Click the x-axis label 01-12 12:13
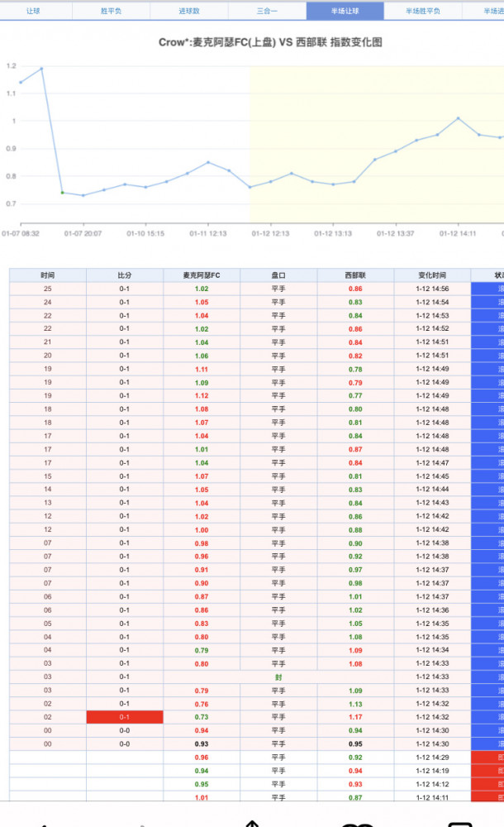Screen dimensions: 504x827 [x=270, y=233]
